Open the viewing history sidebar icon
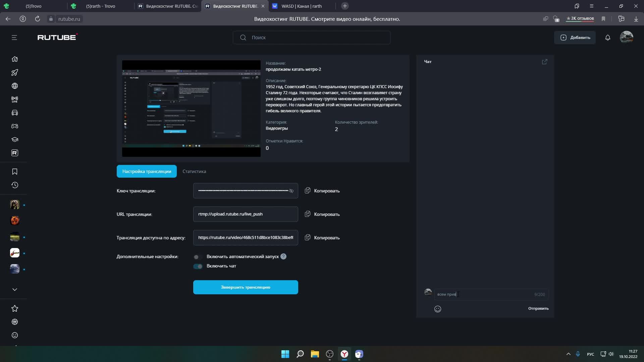The image size is (644, 362). point(14,185)
